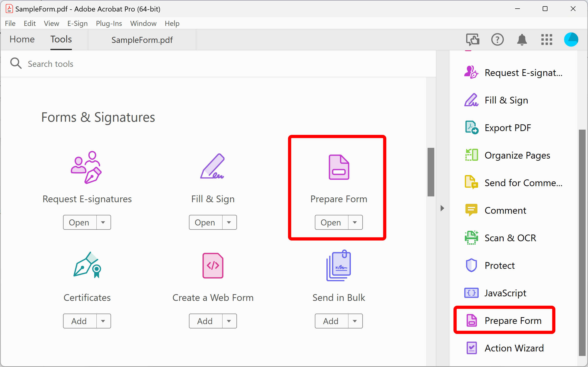The image size is (588, 367).
Task: Open the notifications bell
Action: coord(522,40)
